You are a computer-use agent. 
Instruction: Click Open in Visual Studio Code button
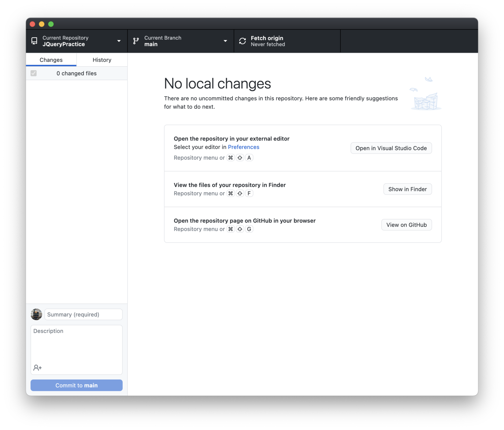coord(391,148)
